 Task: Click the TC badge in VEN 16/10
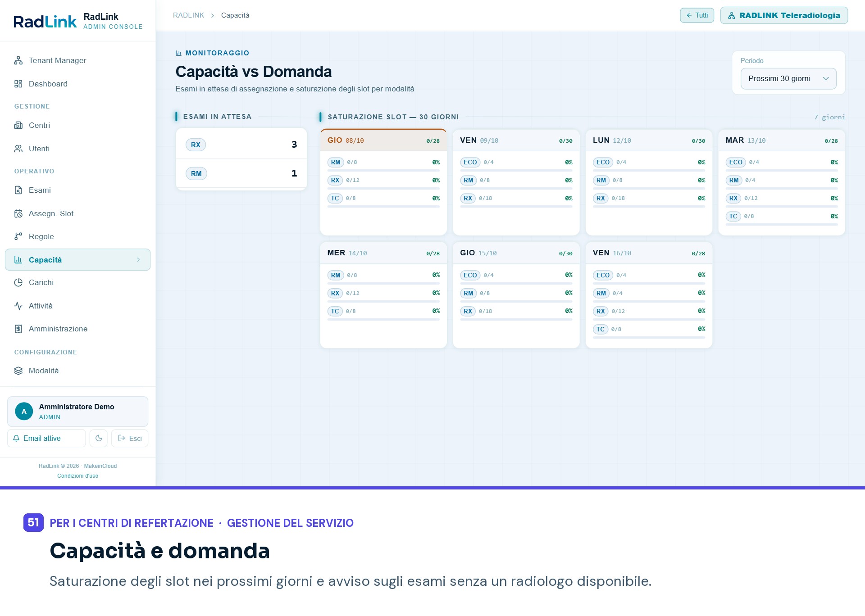[x=600, y=329]
